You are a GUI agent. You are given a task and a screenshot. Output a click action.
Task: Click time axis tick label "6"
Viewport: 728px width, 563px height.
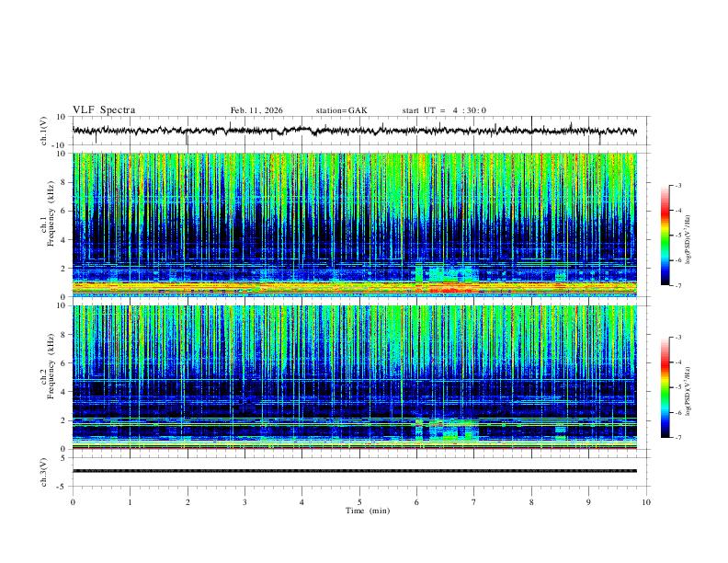point(417,502)
